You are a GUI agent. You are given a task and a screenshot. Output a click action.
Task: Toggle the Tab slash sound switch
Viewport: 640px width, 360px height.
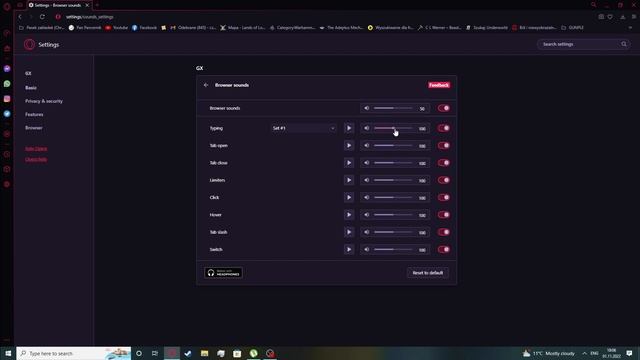tap(444, 232)
